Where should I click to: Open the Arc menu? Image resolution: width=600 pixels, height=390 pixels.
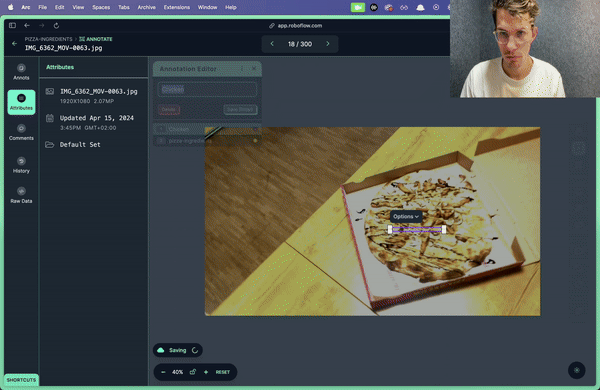(26, 7)
